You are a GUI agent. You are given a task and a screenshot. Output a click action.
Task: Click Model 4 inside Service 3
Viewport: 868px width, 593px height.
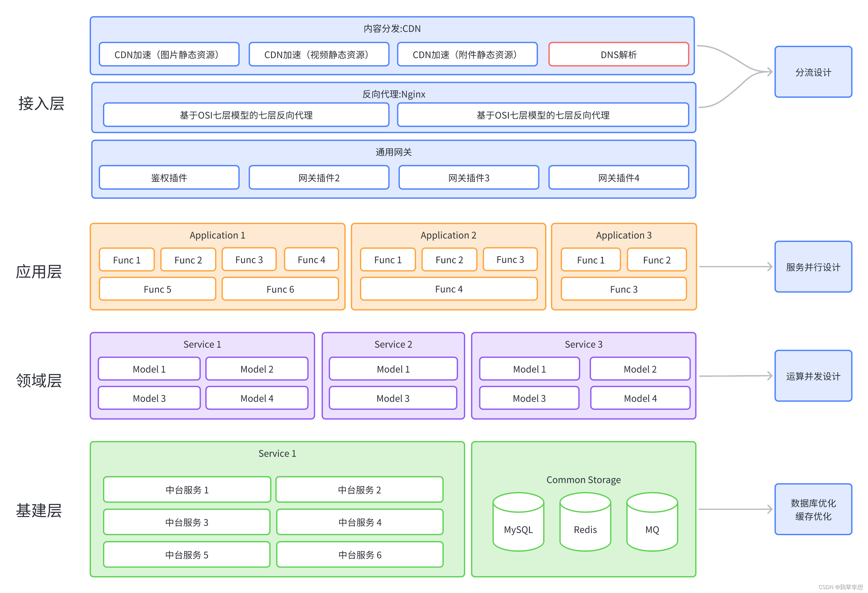[640, 398]
